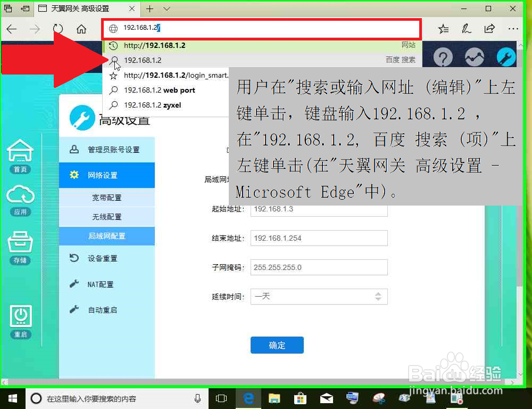The height and width of the screenshot is (409, 532).
Task: Open the 延续时间 dropdown showing 一天
Action: point(319,297)
